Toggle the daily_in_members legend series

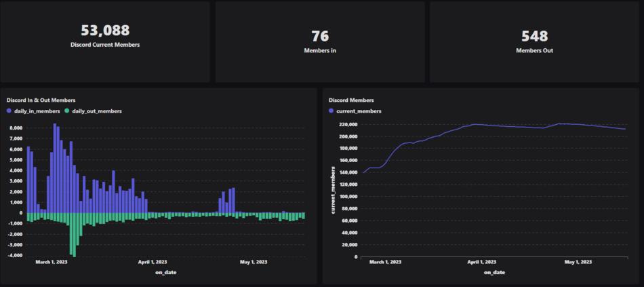(33, 111)
